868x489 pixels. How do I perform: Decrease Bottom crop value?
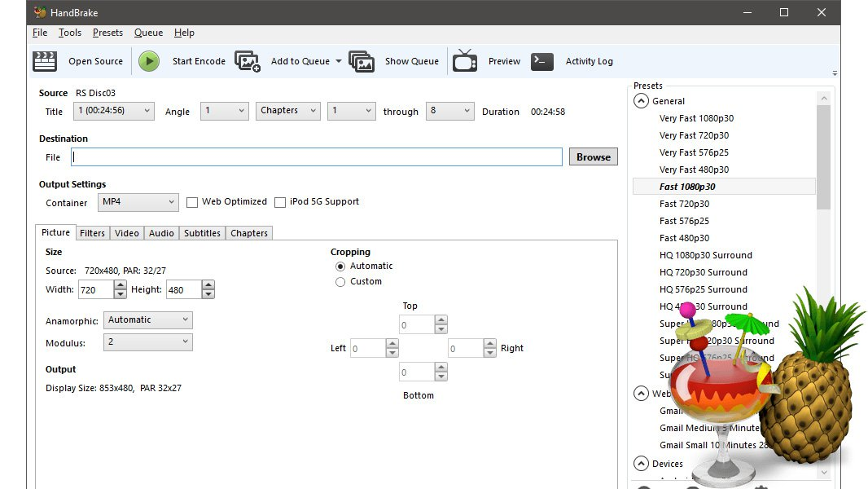pos(441,377)
